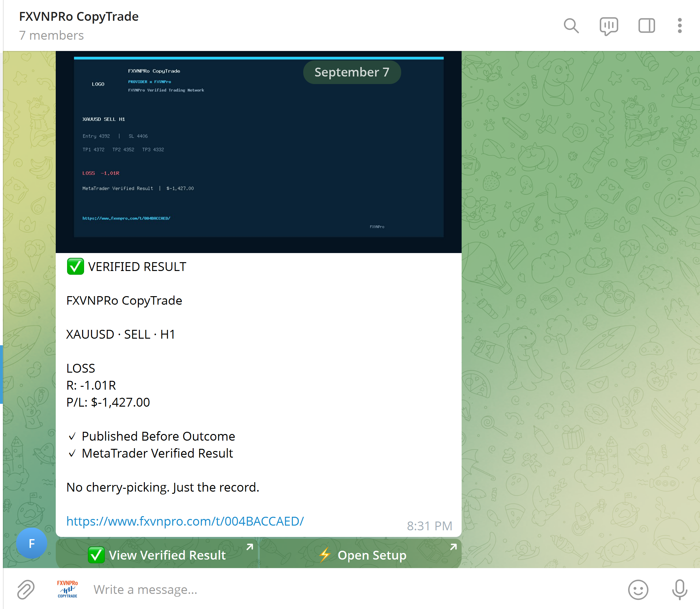
Task: Open search in chat header
Action: pyautogui.click(x=571, y=26)
